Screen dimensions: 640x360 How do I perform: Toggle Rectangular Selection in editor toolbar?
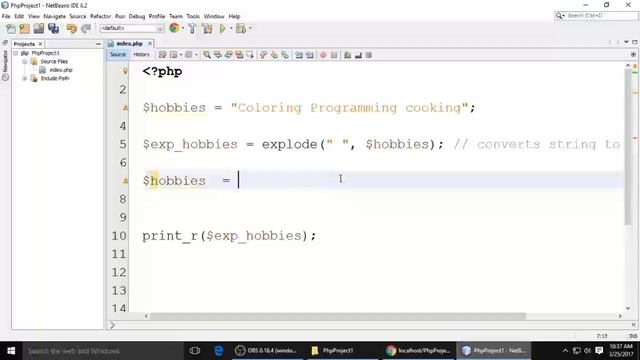250,55
